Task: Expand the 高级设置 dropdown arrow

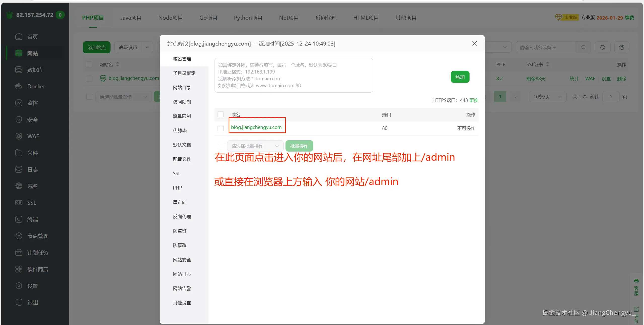Action: click(147, 47)
